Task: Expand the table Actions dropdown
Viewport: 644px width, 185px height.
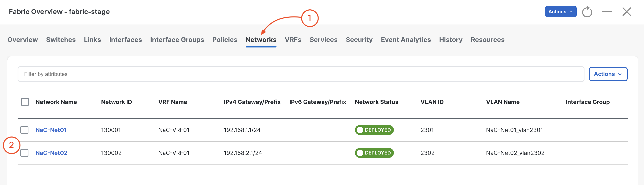Action: point(608,74)
